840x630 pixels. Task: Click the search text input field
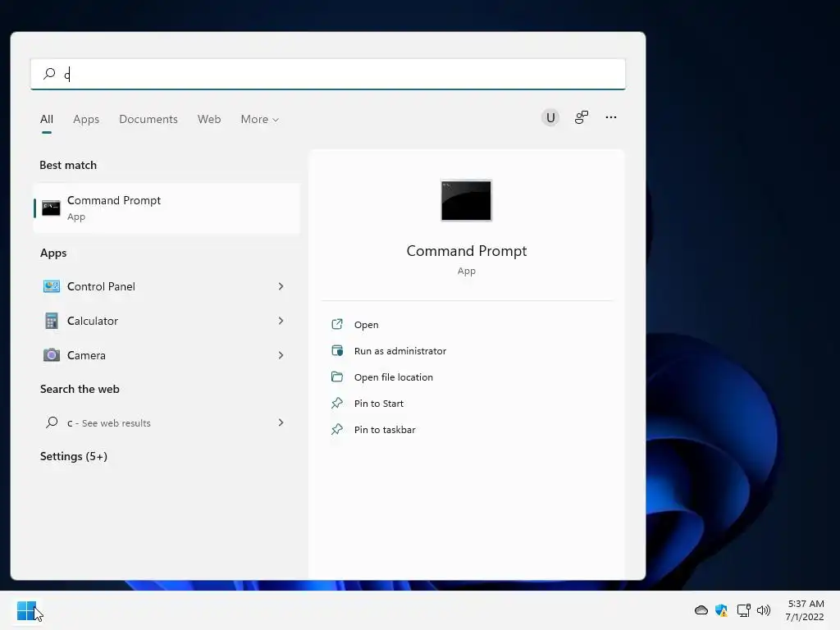[x=328, y=74]
